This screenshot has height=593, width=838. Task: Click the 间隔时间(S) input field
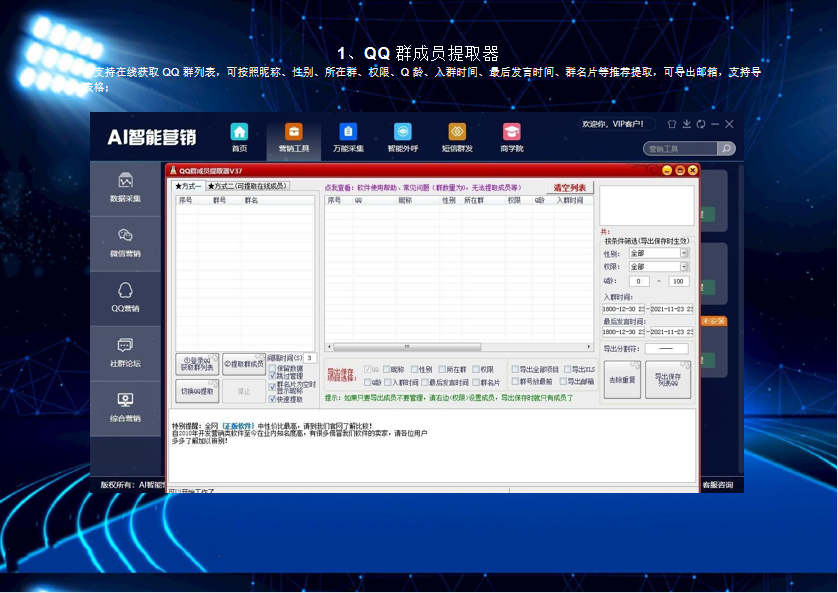[309, 358]
